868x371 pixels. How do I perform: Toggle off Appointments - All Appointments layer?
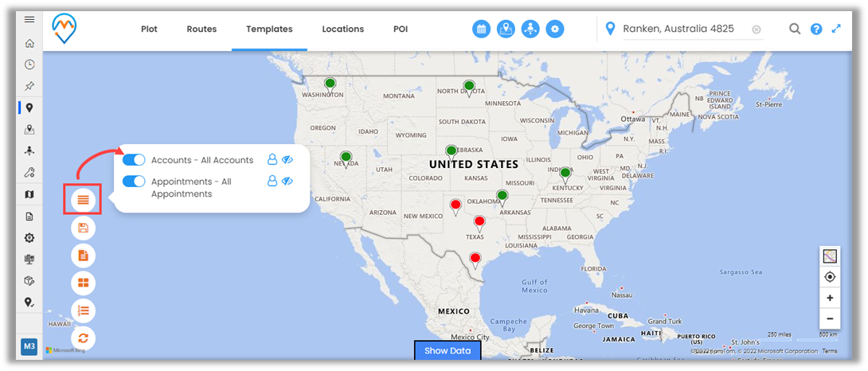(134, 182)
